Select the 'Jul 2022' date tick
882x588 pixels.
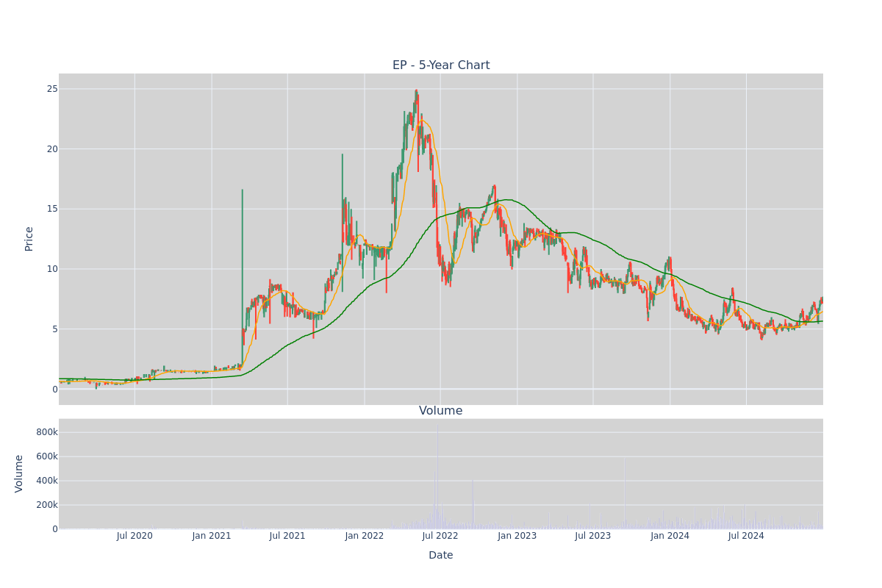click(x=440, y=536)
